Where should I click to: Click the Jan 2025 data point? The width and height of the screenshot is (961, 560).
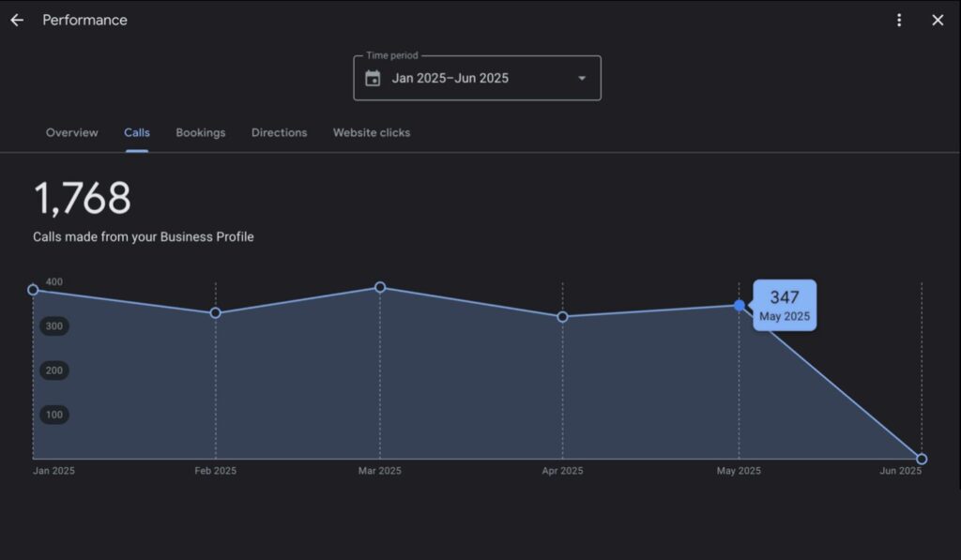pos(33,290)
